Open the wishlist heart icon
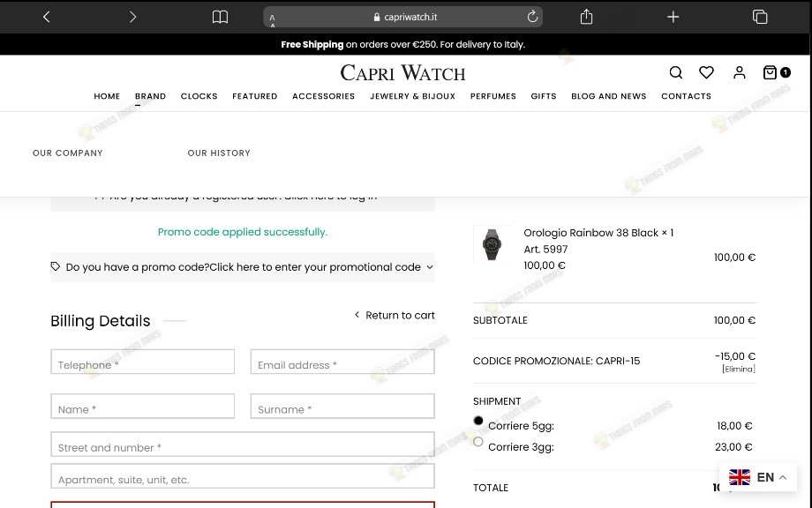The height and width of the screenshot is (508, 812). tap(706, 72)
